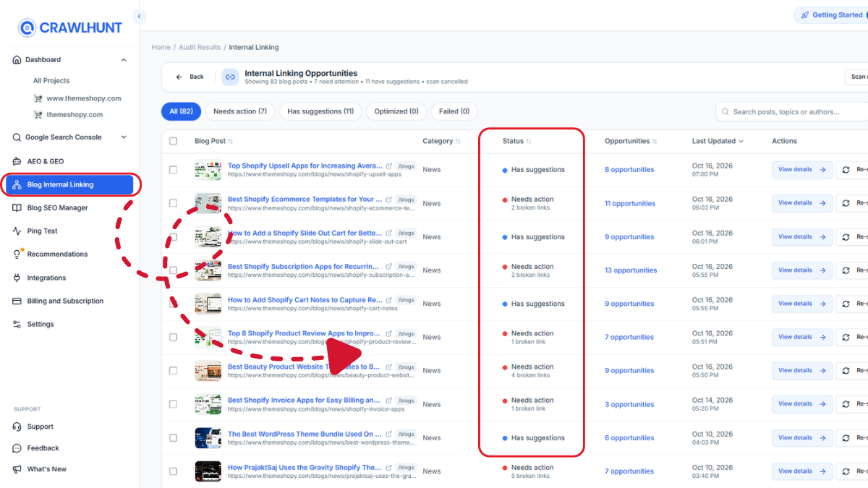Open the 11 opportunities link

pos(629,203)
